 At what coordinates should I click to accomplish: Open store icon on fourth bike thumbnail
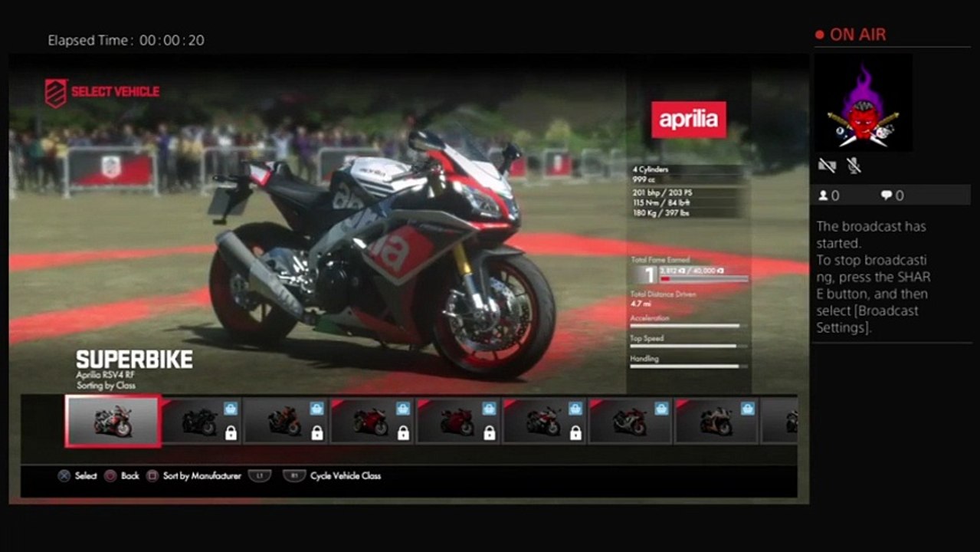[x=403, y=409]
